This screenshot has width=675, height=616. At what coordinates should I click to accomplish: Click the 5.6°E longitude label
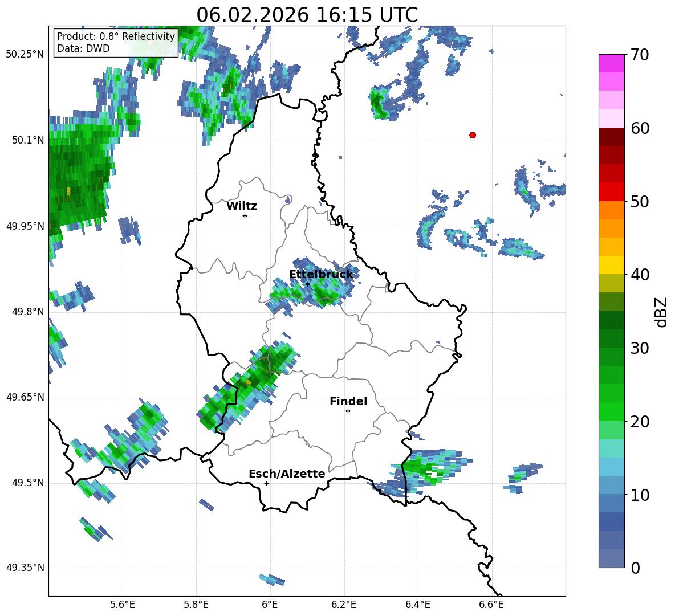click(x=123, y=605)
